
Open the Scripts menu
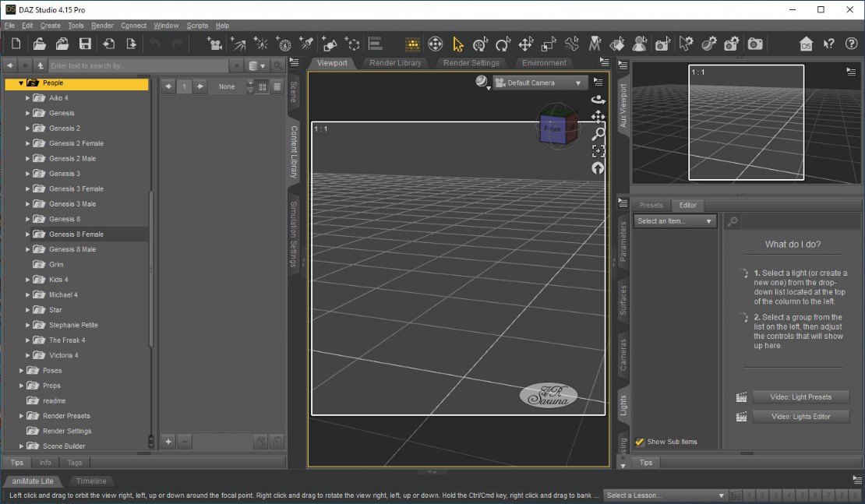(197, 26)
